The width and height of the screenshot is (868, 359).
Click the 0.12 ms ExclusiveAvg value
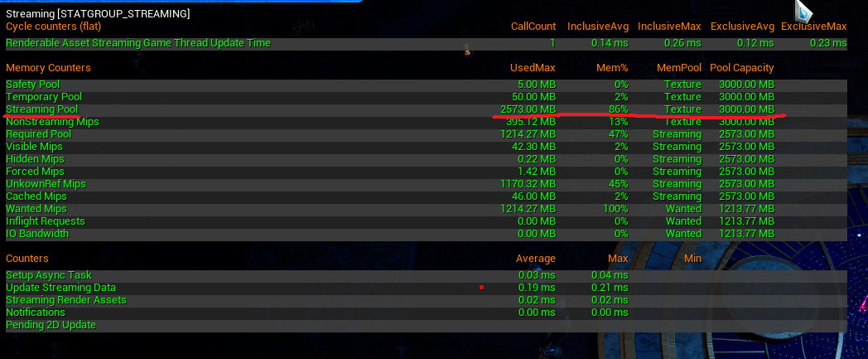click(x=755, y=42)
